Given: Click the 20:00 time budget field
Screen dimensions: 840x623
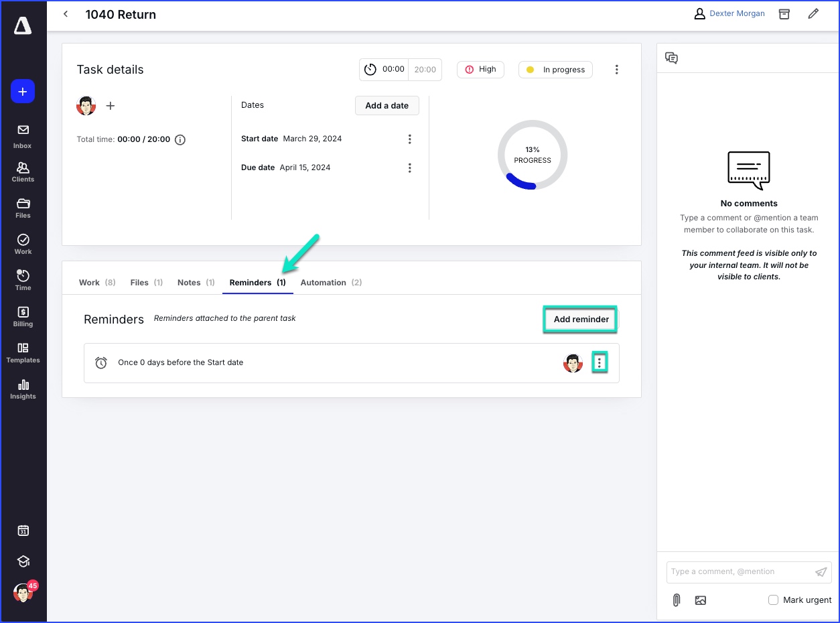Looking at the screenshot, I should [x=425, y=69].
